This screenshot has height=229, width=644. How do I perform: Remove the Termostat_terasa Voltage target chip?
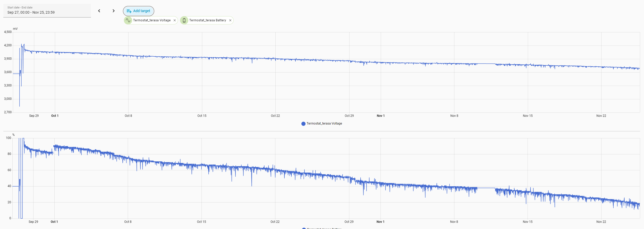[x=175, y=20]
